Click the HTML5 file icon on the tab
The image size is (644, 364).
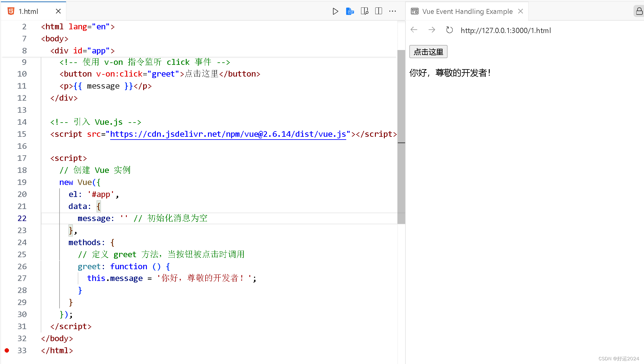click(x=11, y=11)
